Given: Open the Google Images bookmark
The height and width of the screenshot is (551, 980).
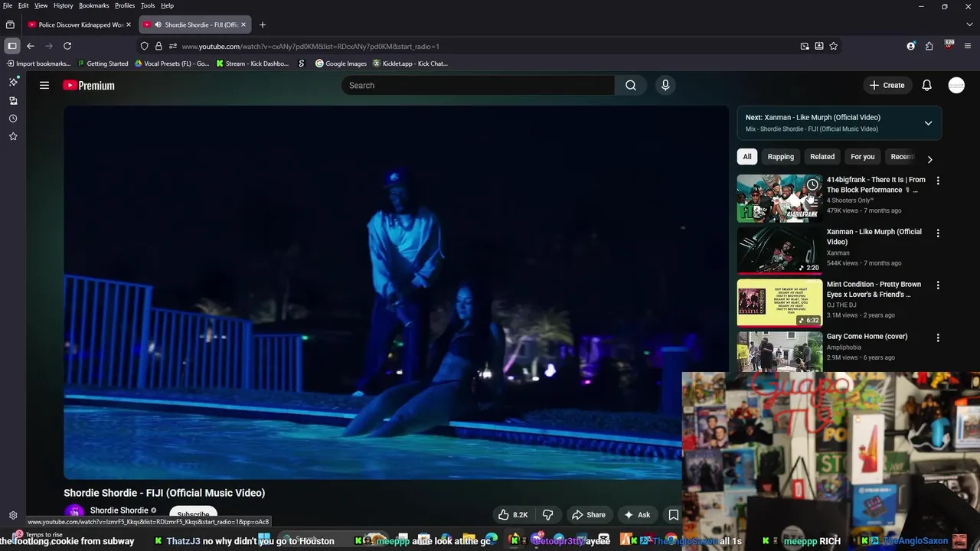Looking at the screenshot, I should point(341,64).
